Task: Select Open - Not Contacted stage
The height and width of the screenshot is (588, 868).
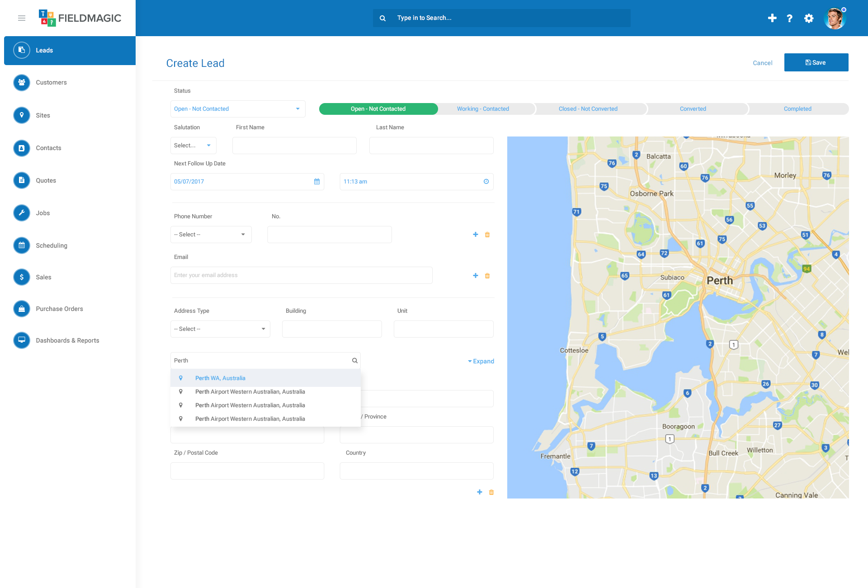Action: 378,109
